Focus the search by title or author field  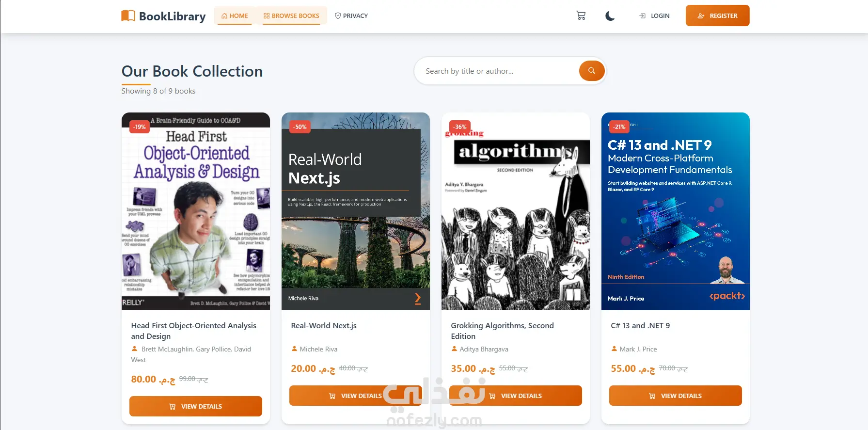click(x=497, y=71)
